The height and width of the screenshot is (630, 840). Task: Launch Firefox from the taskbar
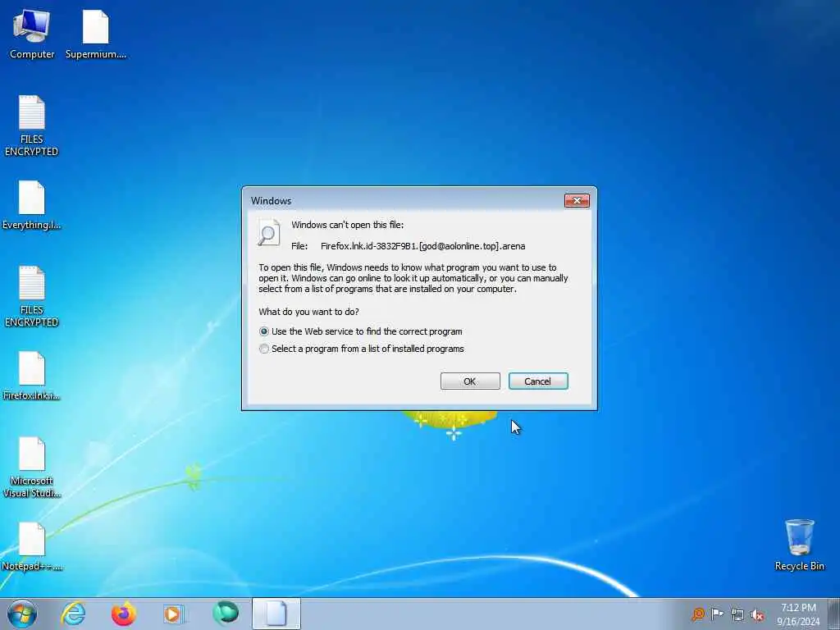coord(124,614)
